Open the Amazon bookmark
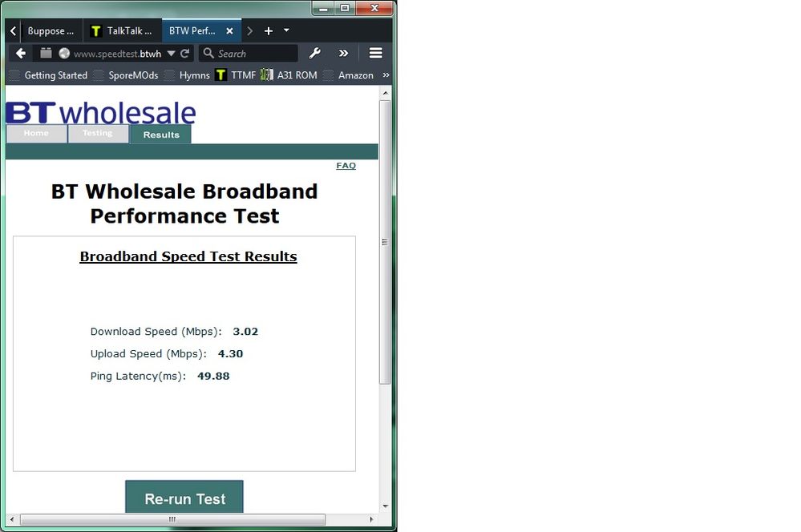This screenshot has width=801, height=532. (350, 75)
